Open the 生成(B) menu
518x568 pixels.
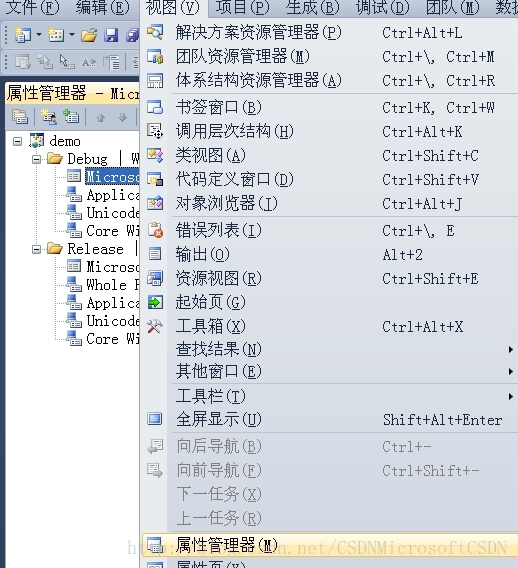pos(313,7)
